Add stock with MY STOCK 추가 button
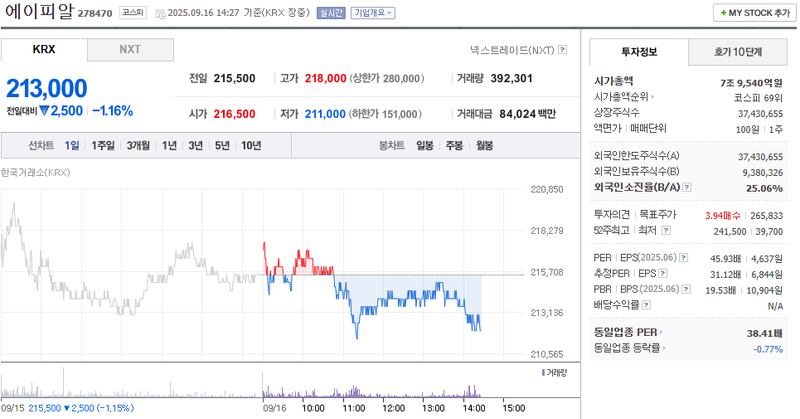 tap(755, 13)
